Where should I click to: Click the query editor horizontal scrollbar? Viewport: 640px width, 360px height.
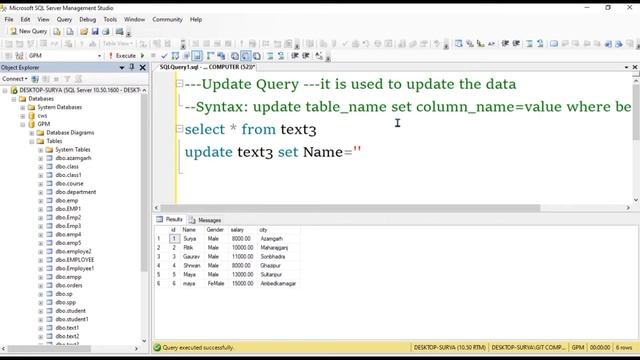[x=350, y=208]
